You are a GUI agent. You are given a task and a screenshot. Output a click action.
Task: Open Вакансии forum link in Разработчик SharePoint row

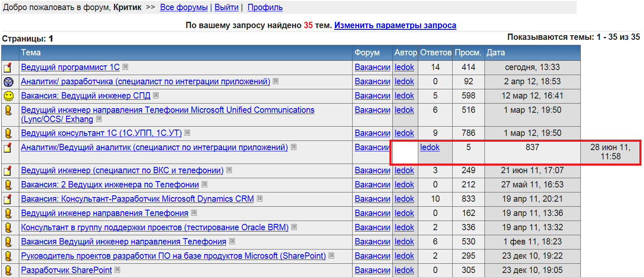[x=372, y=270]
